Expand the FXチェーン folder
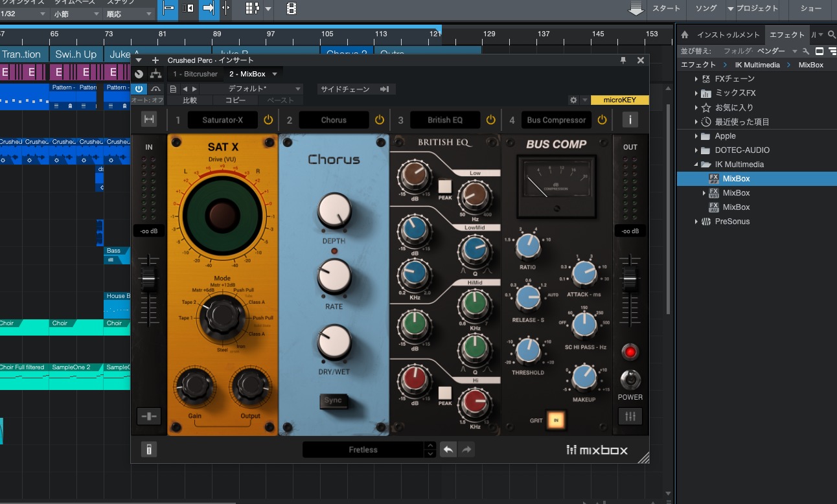Viewport: 837px width, 504px height. (697, 78)
